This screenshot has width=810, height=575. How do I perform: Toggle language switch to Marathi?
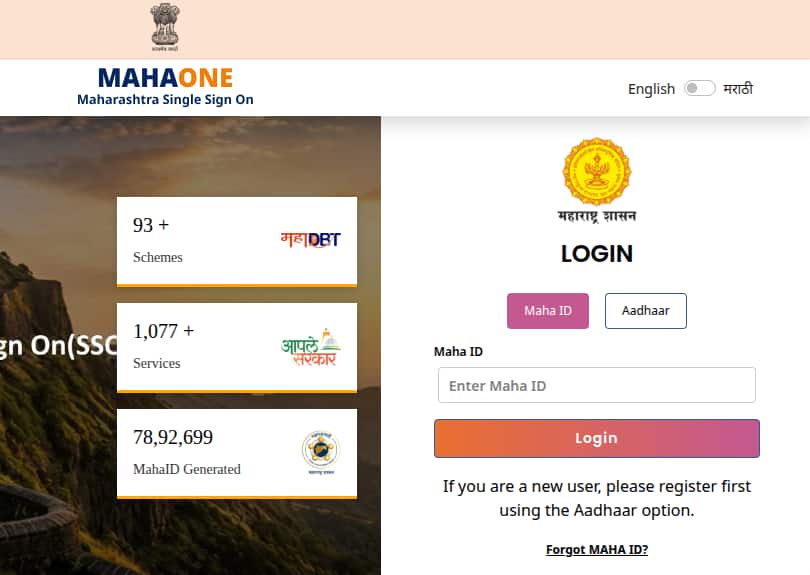[699, 88]
